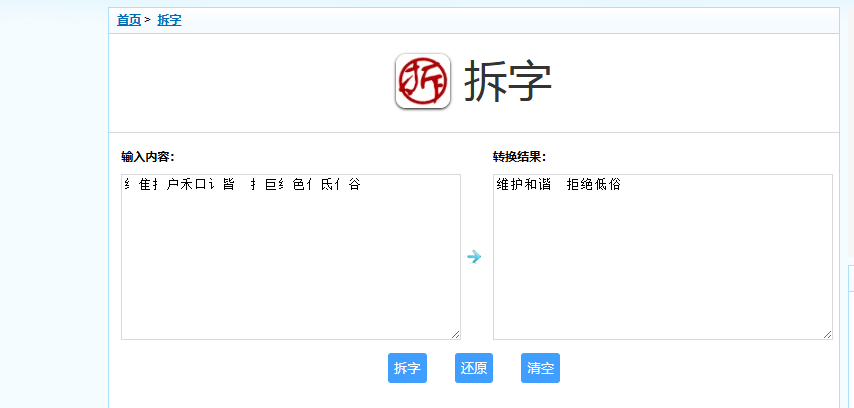
Task: Click the 维护和谐 text in the result
Action: [x=522, y=185]
